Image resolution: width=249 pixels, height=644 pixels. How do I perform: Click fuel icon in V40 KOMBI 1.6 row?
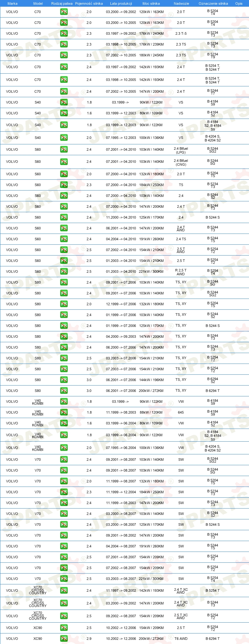pos(64,423)
